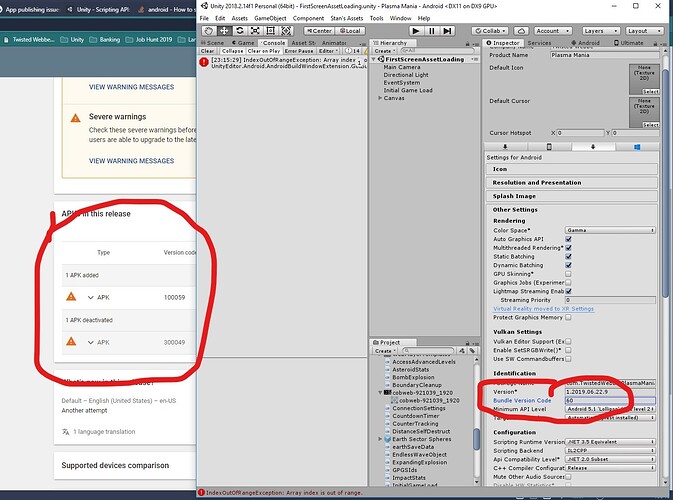Enable Vulkan Editor Support checkbox
The height and width of the screenshot is (500, 673).
coord(568,341)
